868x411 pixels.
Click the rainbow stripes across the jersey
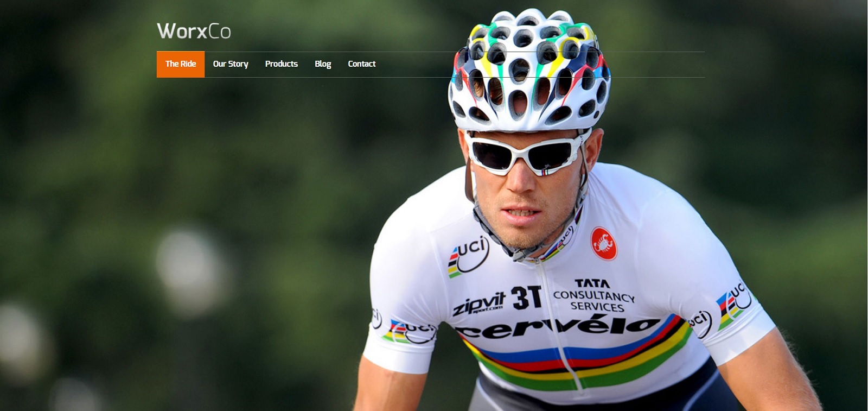coord(575,361)
